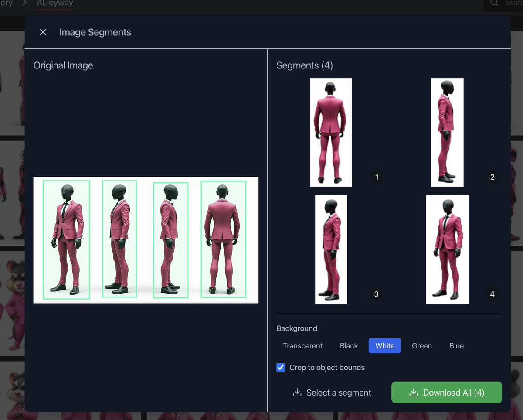Click the original image preview
This screenshot has width=523, height=420.
146,239
